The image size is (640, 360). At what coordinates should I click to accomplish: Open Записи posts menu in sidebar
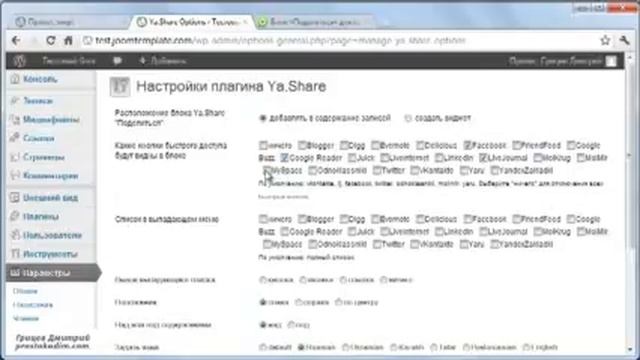click(38, 100)
